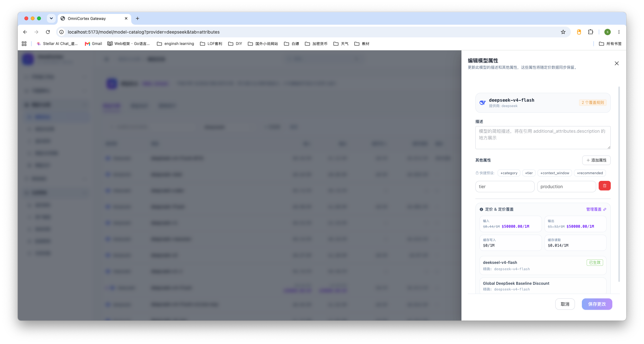Go forward in browser history
The image size is (644, 344).
[36, 32]
